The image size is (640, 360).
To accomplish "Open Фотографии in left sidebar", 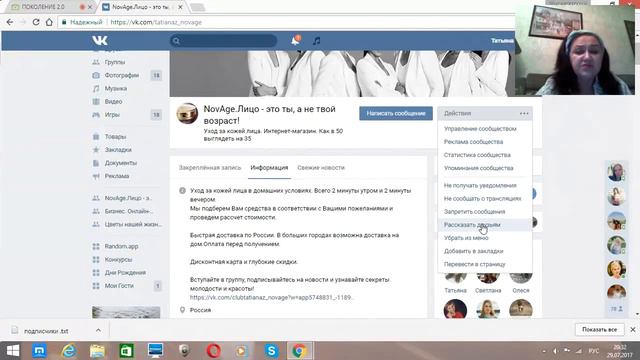I will coord(122,75).
